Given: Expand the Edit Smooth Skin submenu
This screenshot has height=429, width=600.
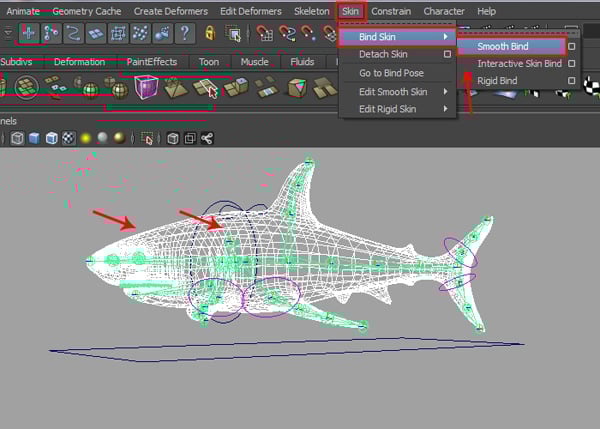Looking at the screenshot, I should [398, 92].
